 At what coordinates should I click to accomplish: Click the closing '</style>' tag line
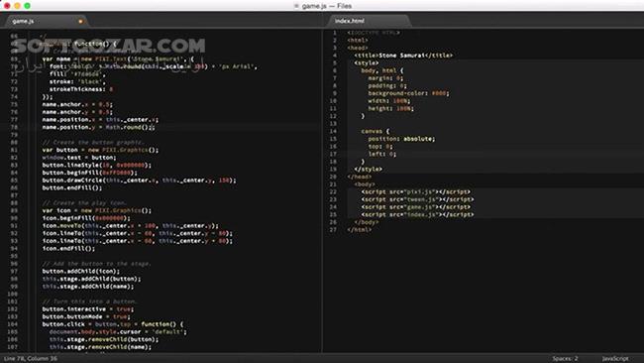coord(368,169)
